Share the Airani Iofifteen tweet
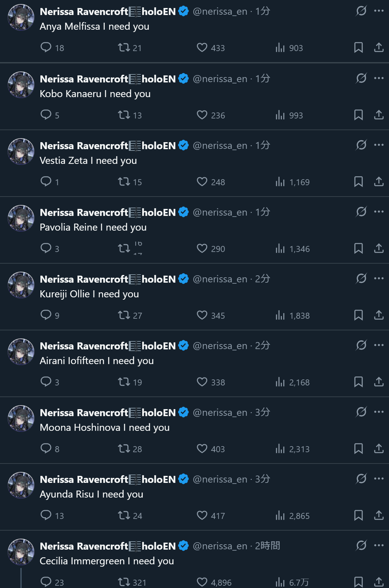Viewport: 389px width, 588px height. (379, 382)
